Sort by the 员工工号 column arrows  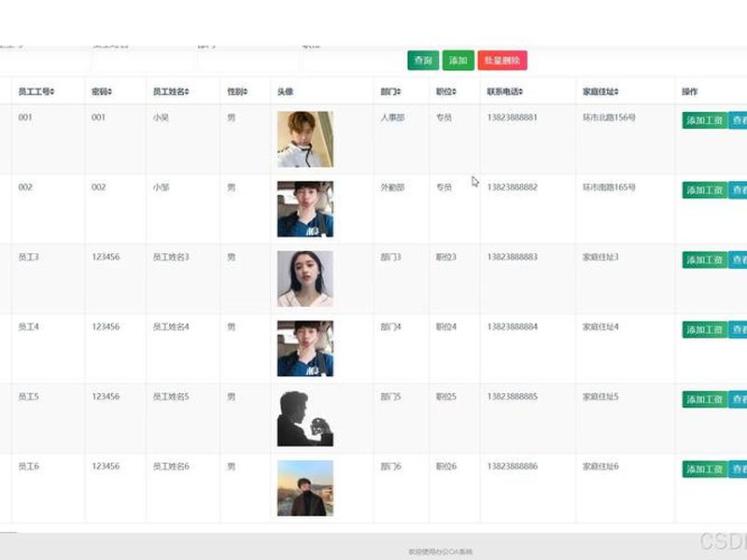[52, 91]
